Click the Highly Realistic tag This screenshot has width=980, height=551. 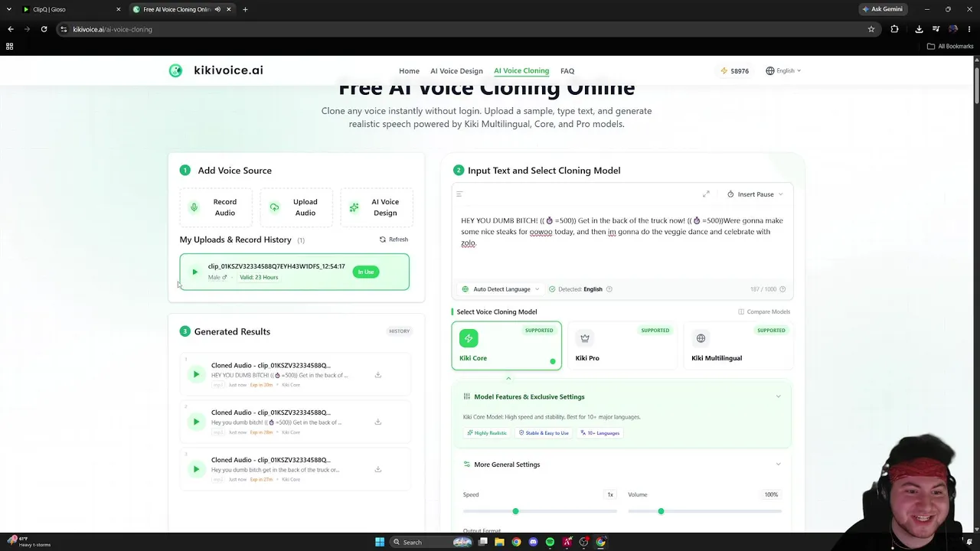coord(487,433)
